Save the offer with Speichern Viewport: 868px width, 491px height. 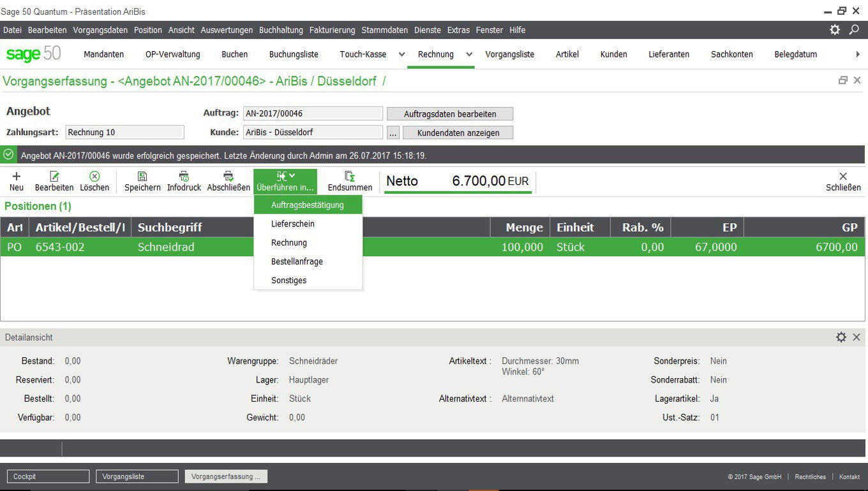142,181
